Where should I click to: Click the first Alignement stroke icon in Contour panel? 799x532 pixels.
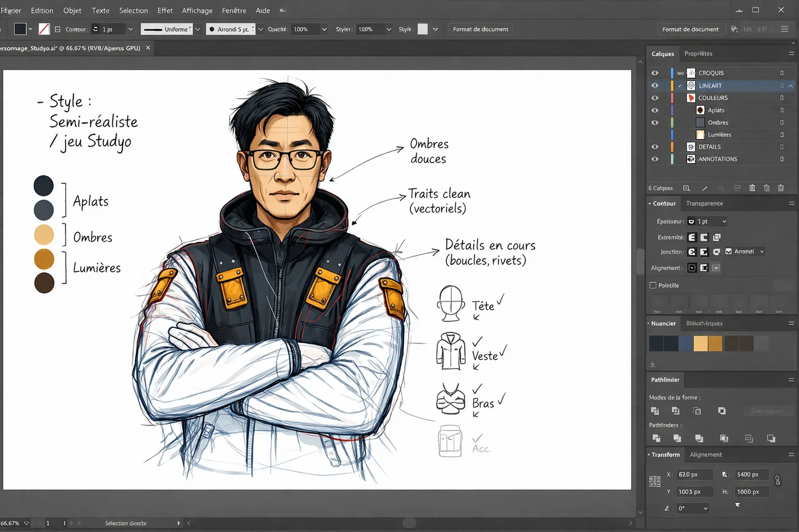click(x=692, y=268)
